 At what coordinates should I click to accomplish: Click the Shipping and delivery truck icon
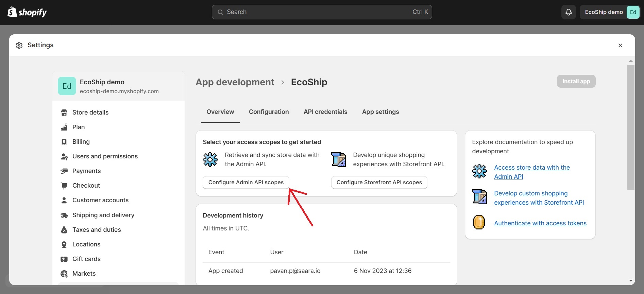pyautogui.click(x=64, y=215)
